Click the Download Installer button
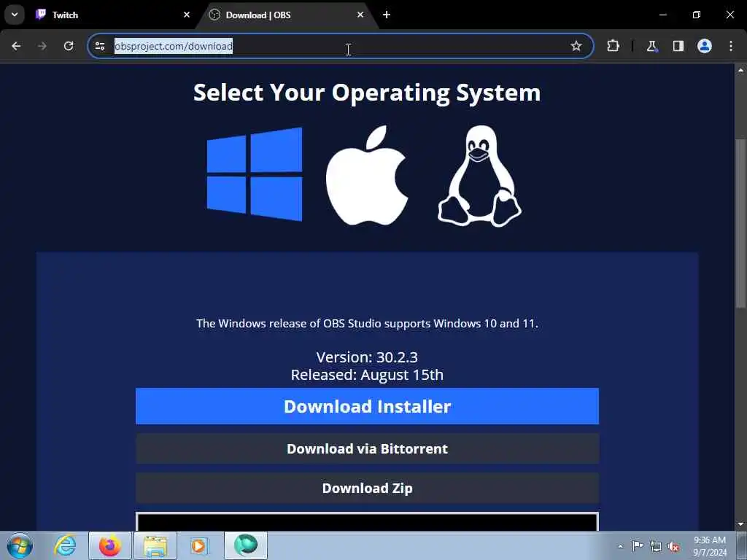Image resolution: width=747 pixels, height=560 pixels. pyautogui.click(x=367, y=406)
